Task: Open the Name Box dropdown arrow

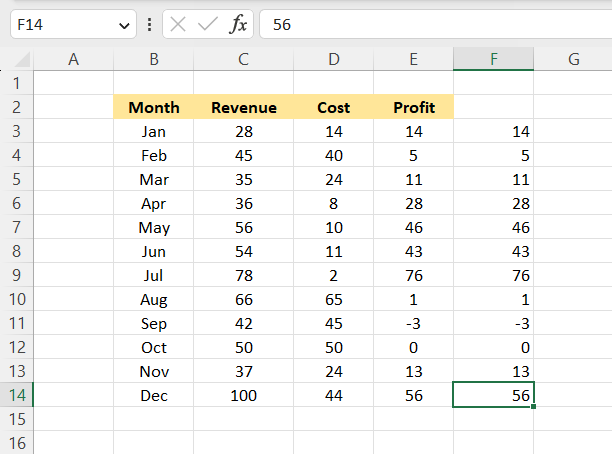Action: (x=123, y=25)
